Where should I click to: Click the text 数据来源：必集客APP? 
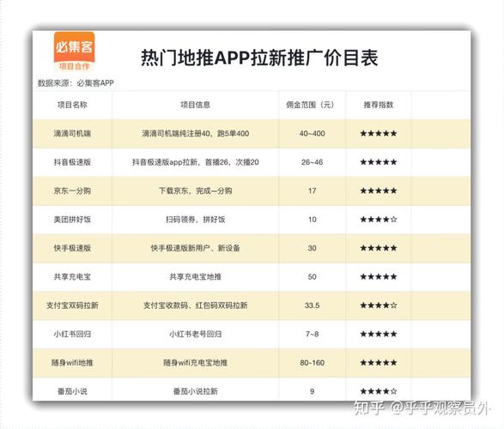click(x=76, y=83)
